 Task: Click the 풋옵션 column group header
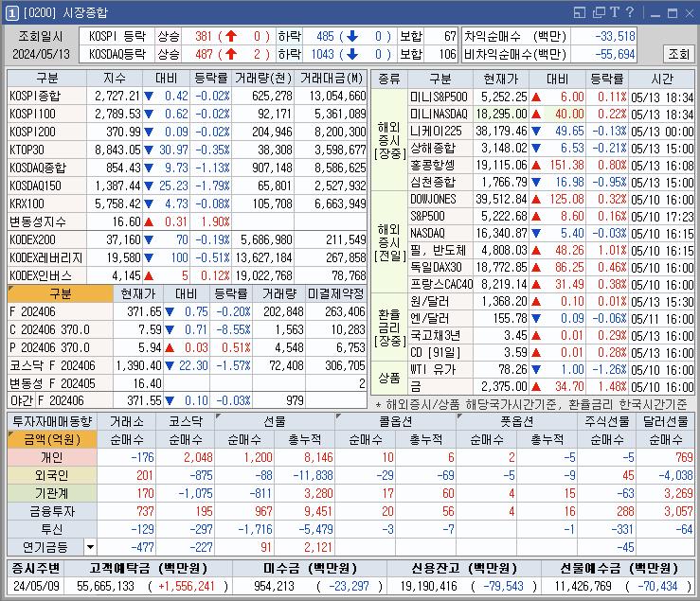(x=516, y=421)
